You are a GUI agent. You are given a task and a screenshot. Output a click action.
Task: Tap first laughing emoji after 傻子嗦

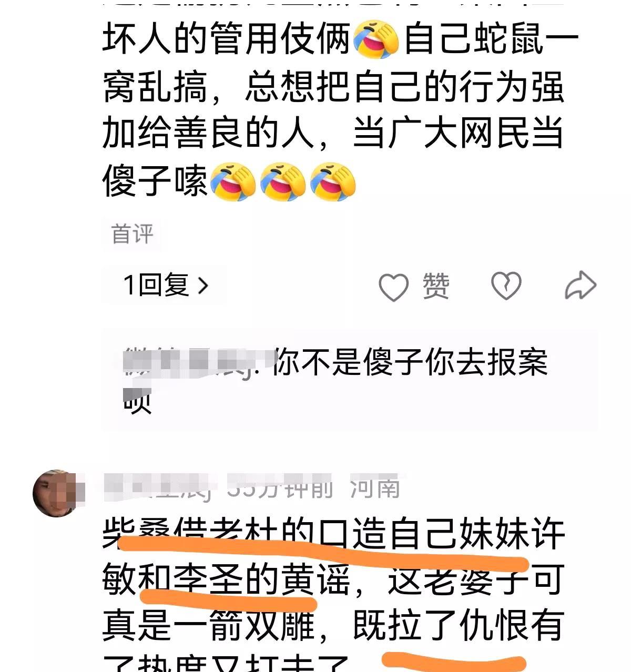233,181
